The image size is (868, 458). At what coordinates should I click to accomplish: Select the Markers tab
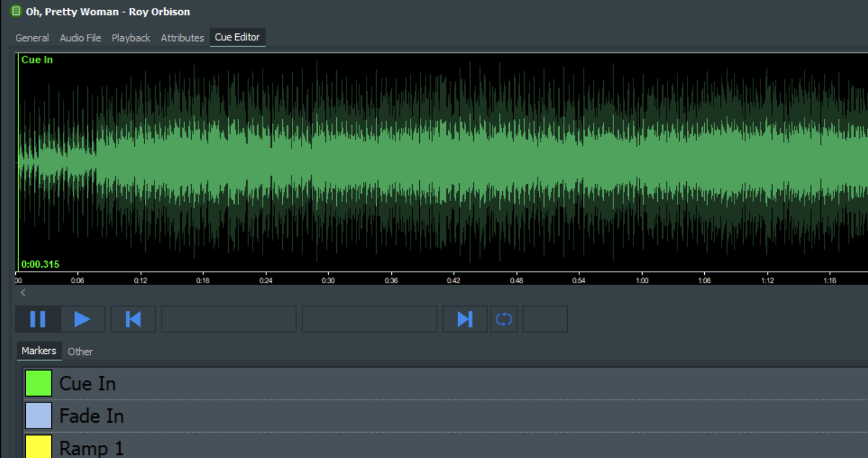[39, 351]
